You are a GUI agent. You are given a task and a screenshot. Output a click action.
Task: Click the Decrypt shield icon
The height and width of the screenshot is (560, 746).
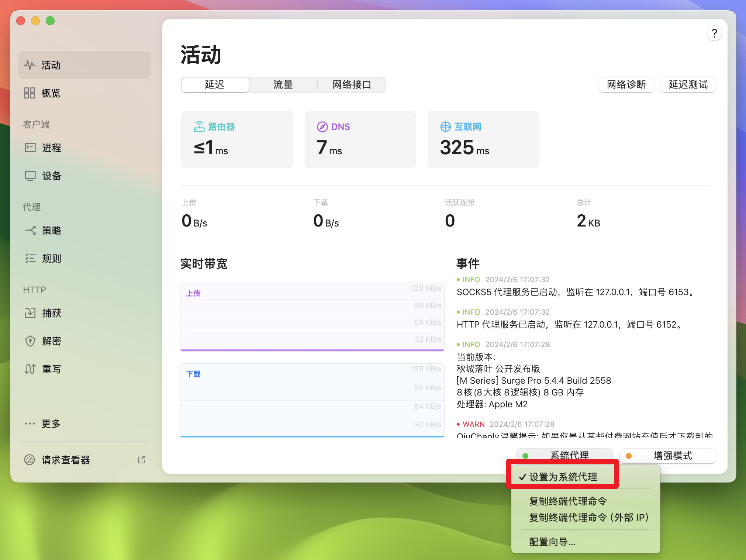30,341
